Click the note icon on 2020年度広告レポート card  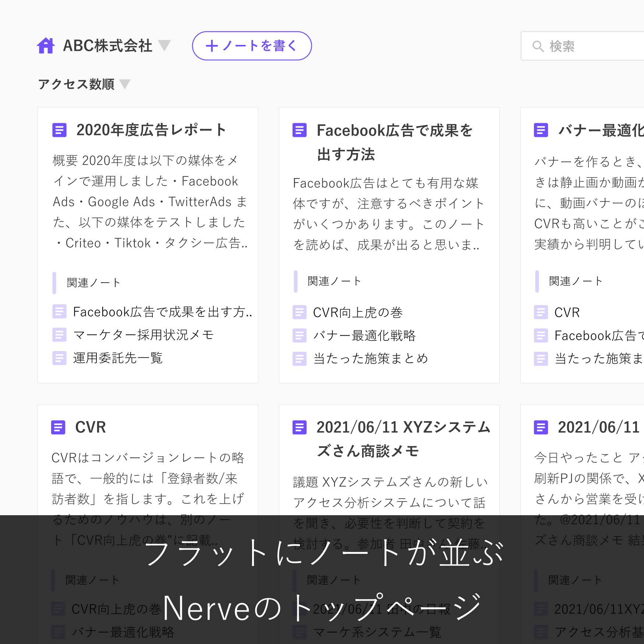tap(59, 130)
